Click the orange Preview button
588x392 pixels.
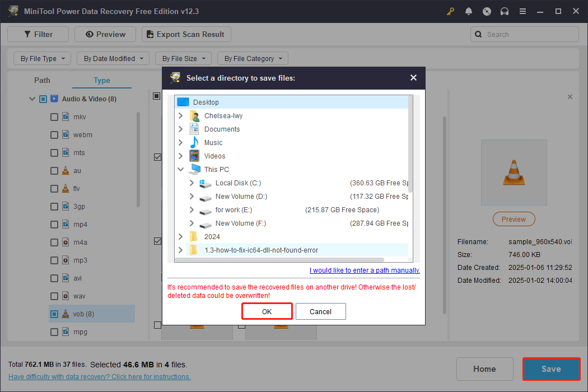tap(514, 219)
